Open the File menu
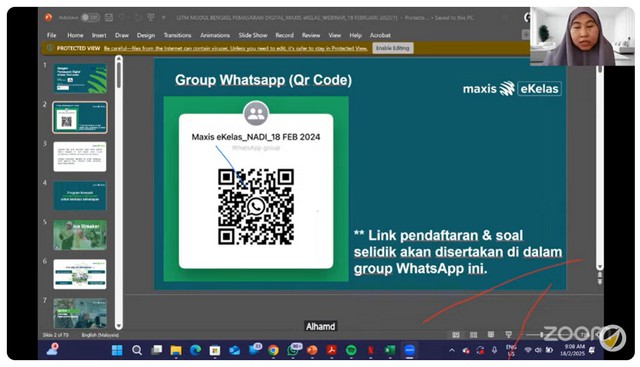This screenshot has width=640, height=367. tap(51, 35)
